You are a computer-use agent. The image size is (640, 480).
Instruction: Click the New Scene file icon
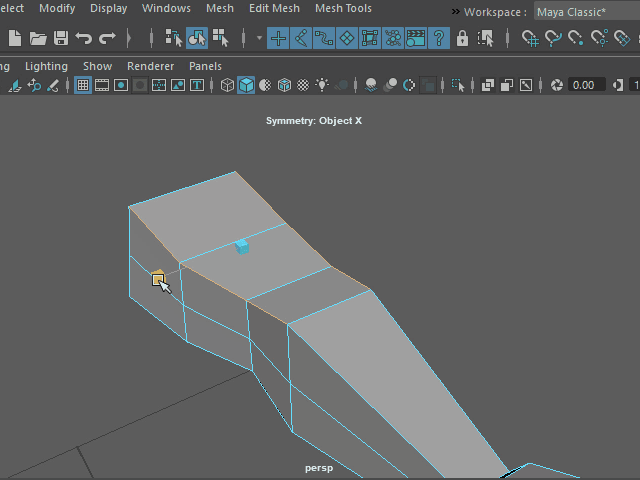click(14, 38)
